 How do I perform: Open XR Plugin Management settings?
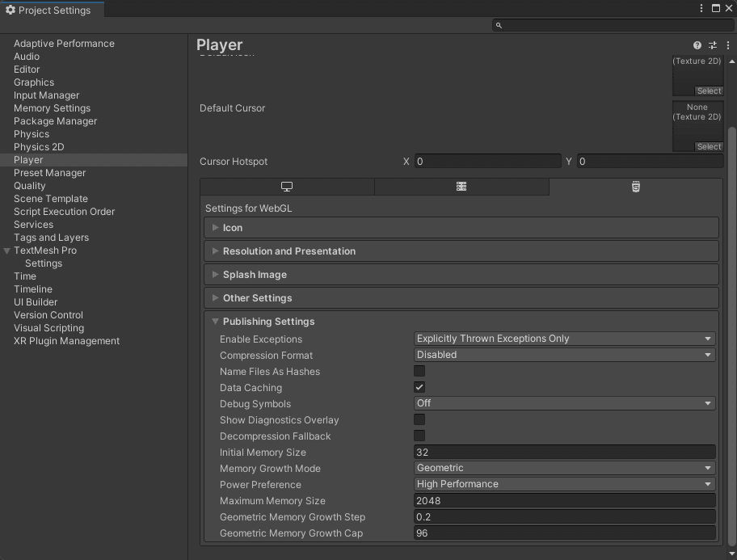[66, 341]
